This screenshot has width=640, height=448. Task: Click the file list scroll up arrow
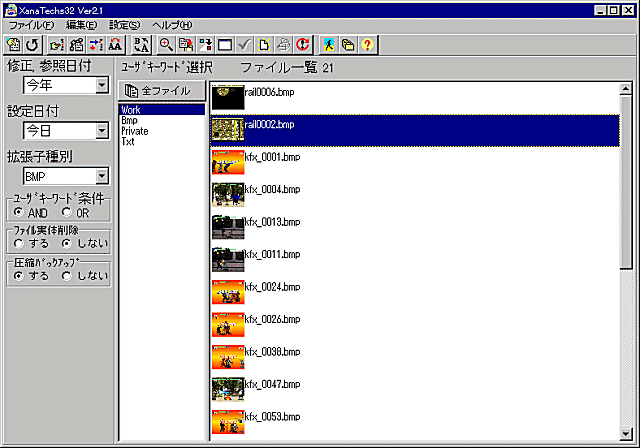click(x=626, y=89)
